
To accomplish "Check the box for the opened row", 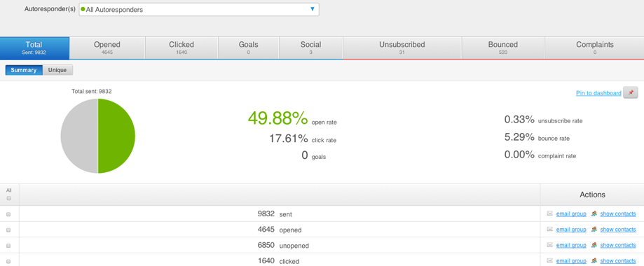I will [x=8, y=230].
